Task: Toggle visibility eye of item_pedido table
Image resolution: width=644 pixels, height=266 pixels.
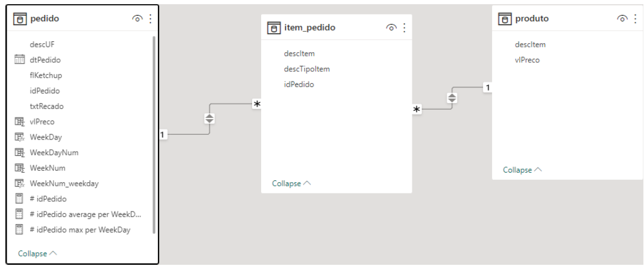Action: (x=391, y=28)
